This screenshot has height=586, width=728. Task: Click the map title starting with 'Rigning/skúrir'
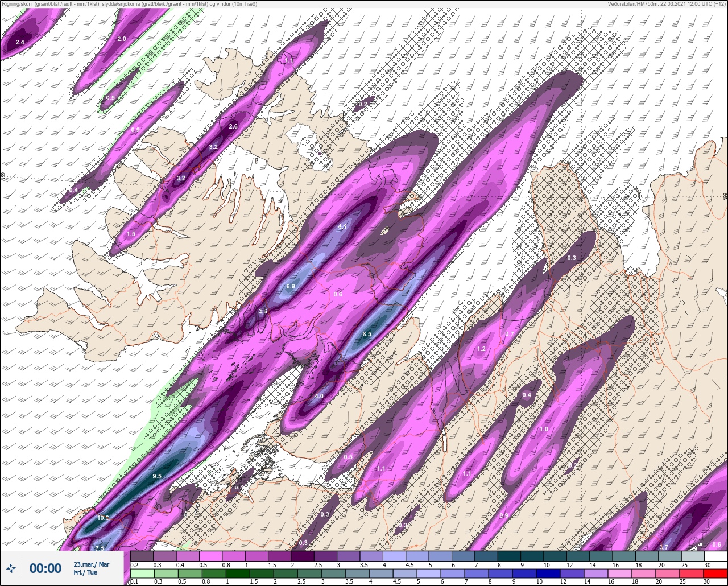point(130,4)
